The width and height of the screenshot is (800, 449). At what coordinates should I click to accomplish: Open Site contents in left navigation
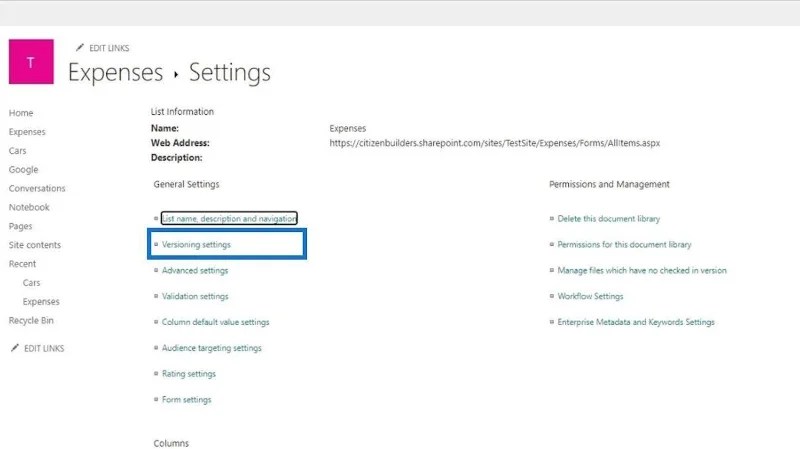[35, 245]
